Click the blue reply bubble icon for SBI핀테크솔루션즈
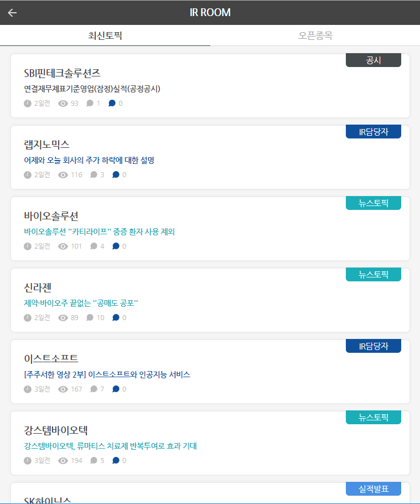Screen dimensions: 420x504 [x=112, y=104]
